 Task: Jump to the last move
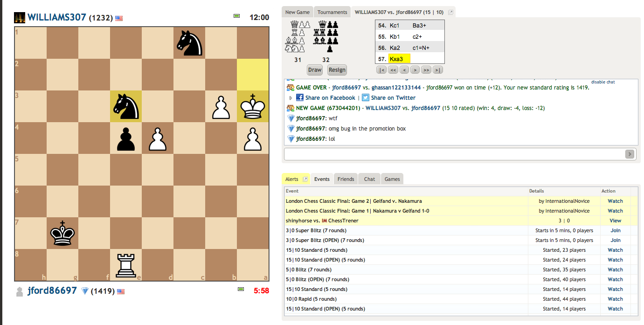pos(437,70)
